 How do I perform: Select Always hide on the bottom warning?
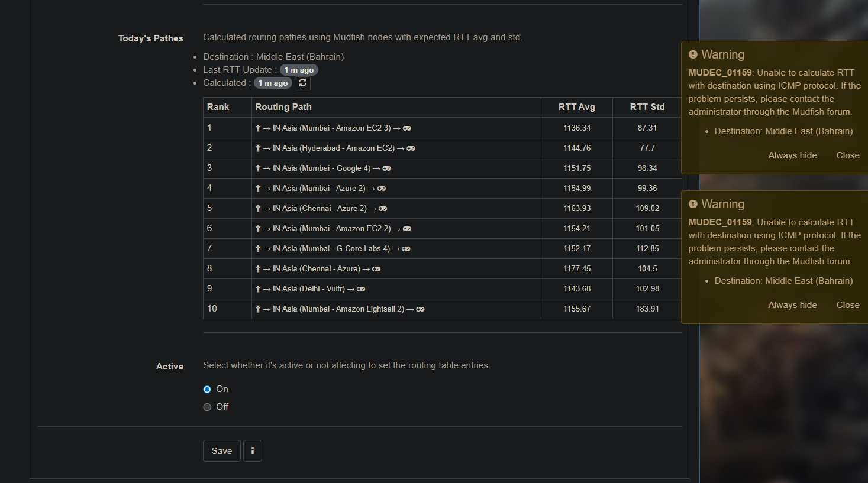pyautogui.click(x=792, y=305)
